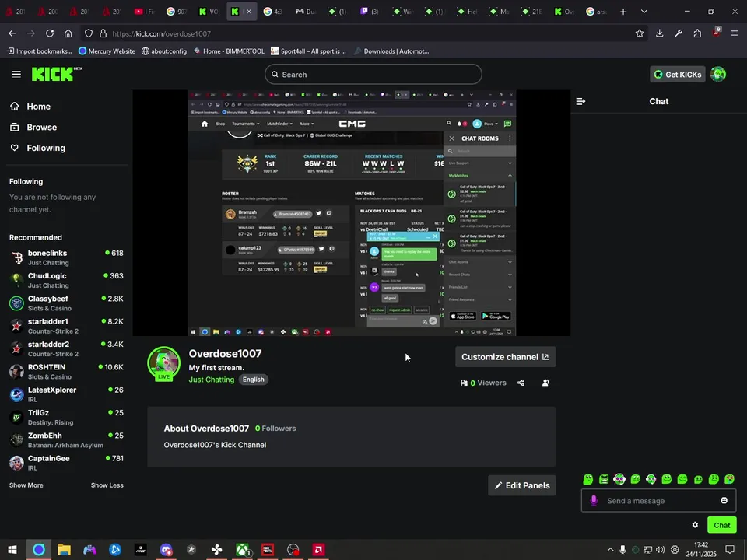This screenshot has width=747, height=560.
Task: Click the taskbar volume speaker icon
Action: (660, 550)
